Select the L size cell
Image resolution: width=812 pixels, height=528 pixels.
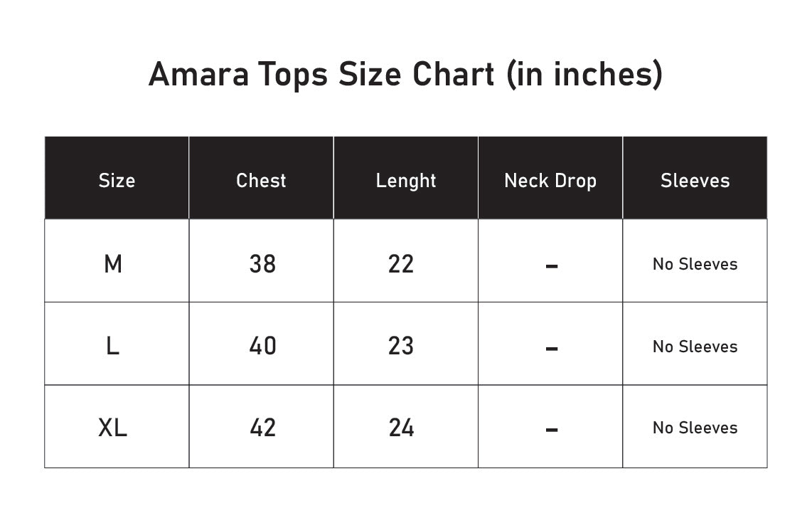[x=112, y=347]
